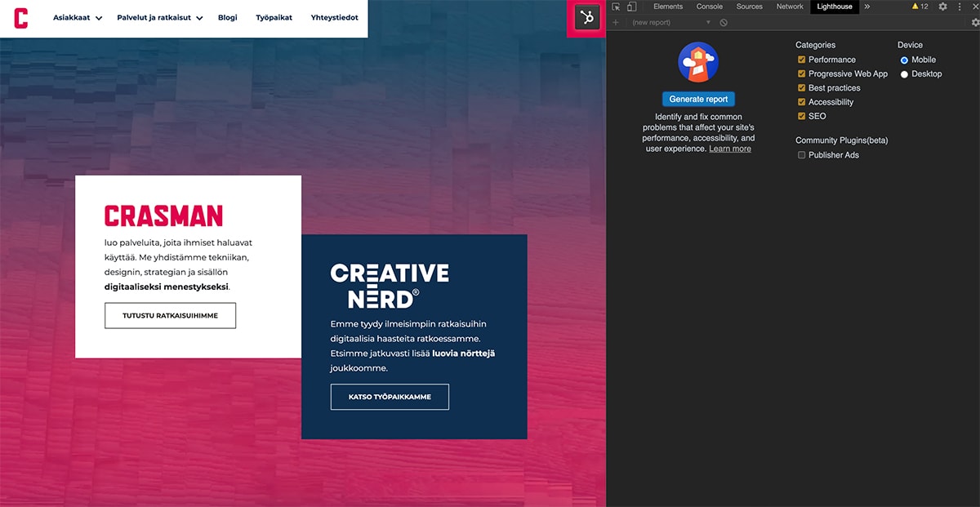Viewport: 980px width, 507px height.
Task: Add a new Lighthouse report with plus icon
Action: pos(616,22)
